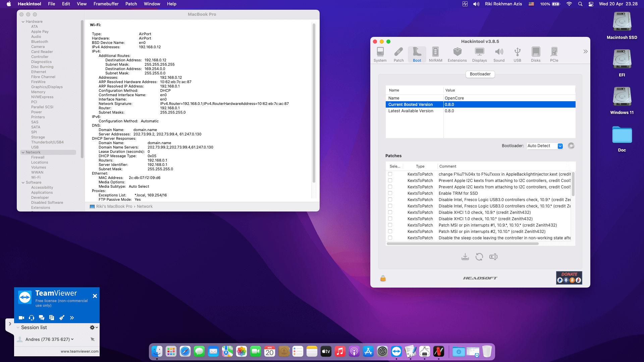Switch to the Extensions section in Hackintool
The width and height of the screenshot is (644, 362).
click(457, 55)
